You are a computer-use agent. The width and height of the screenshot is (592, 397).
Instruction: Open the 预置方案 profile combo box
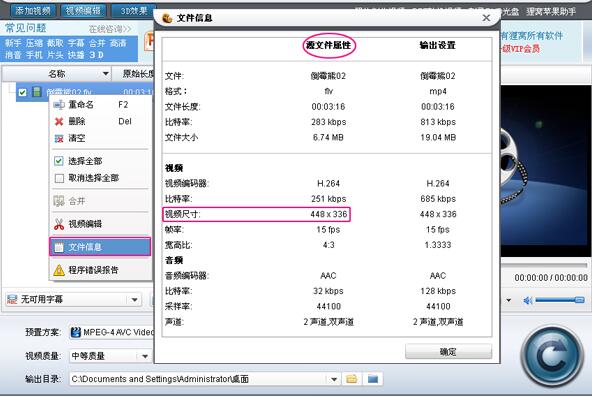tap(112, 332)
